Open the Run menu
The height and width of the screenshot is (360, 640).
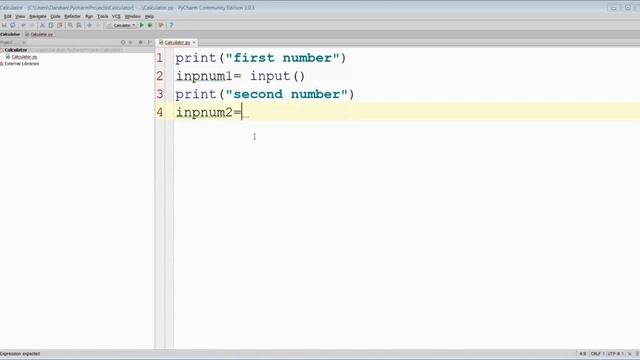pos(89,16)
